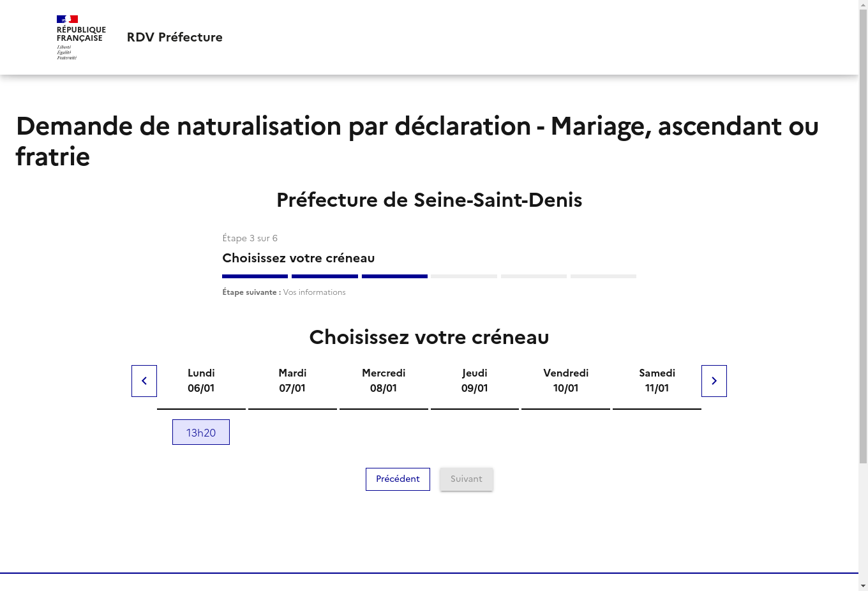Select the 13h20 time slot
This screenshot has height=591, width=868.
(x=201, y=433)
